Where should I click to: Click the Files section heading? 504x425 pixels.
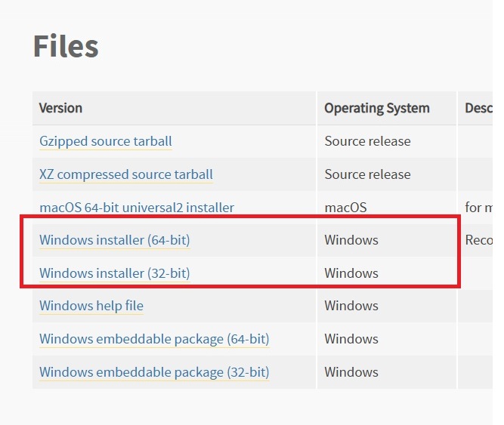coord(66,47)
